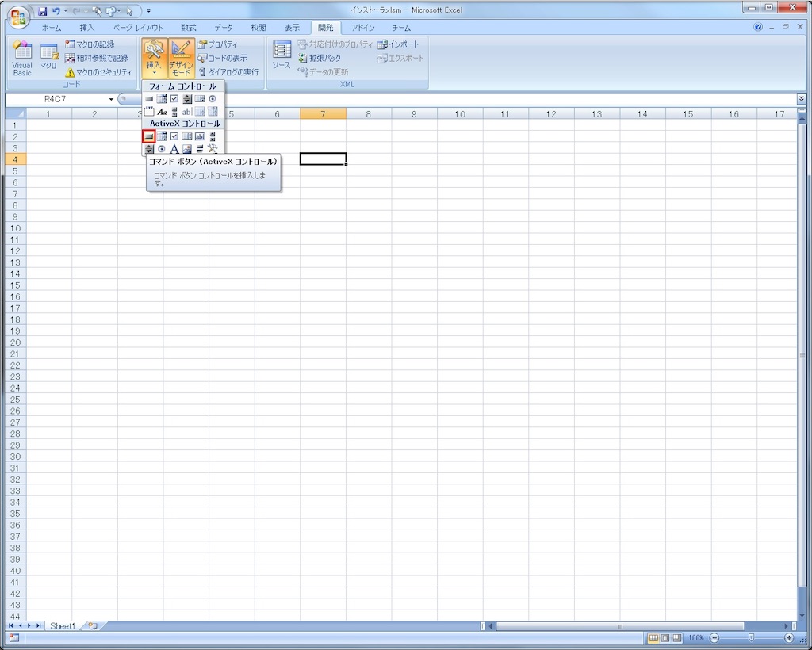Click the Insert Worksheet tab icon
The width and height of the screenshot is (812, 650).
pos(93,626)
